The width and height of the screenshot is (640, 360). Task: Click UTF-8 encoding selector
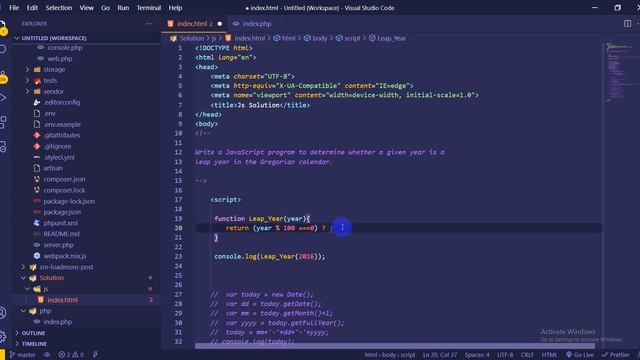[x=505, y=355]
